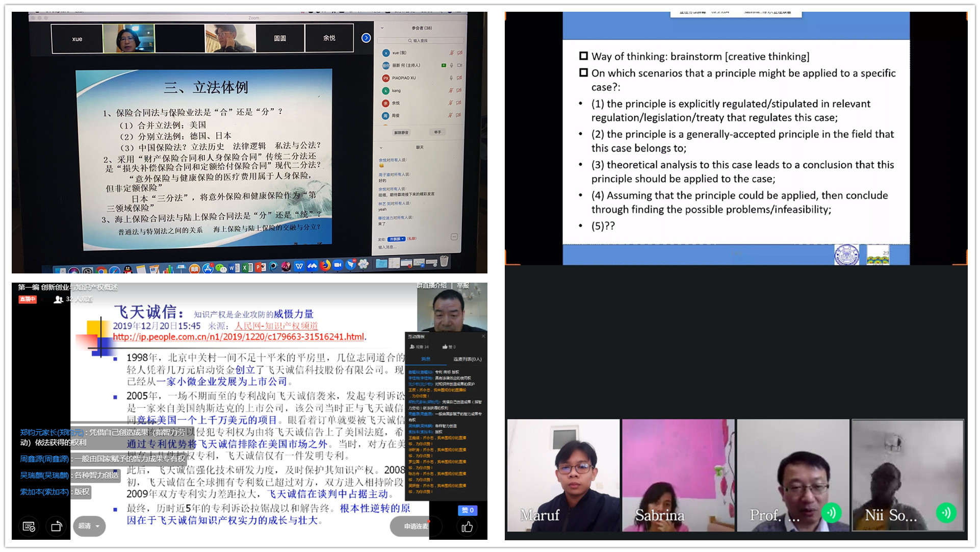The image size is (980, 552).
Task: Switch to the 连麦列表 tab
Action: pyautogui.click(x=467, y=359)
